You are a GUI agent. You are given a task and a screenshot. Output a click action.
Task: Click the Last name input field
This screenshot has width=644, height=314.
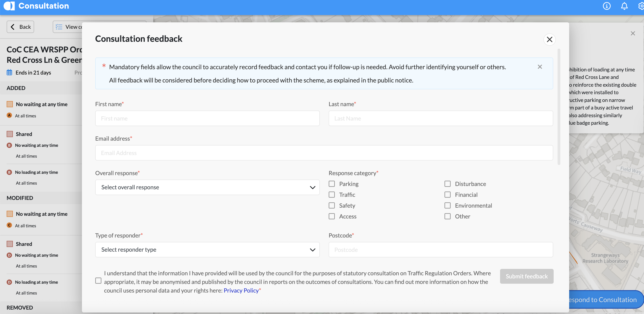point(440,118)
